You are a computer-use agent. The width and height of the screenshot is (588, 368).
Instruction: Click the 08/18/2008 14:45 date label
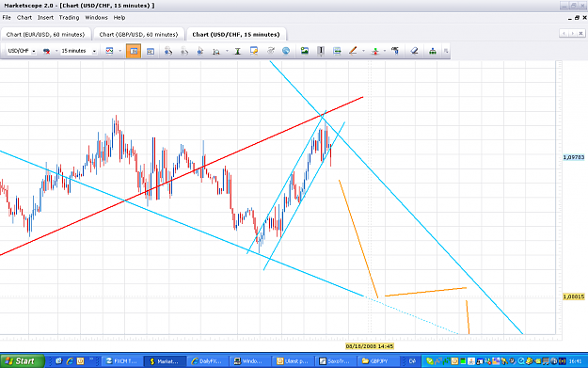(x=370, y=346)
